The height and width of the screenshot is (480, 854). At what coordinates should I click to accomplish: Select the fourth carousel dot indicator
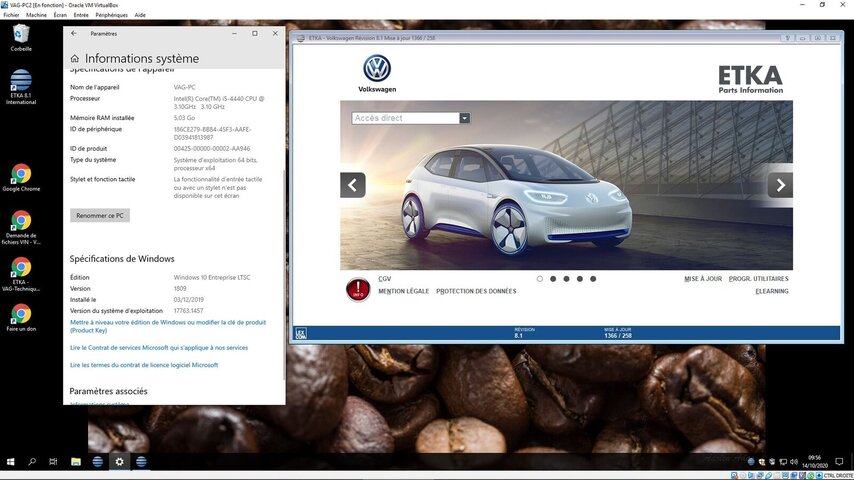[x=580, y=278]
